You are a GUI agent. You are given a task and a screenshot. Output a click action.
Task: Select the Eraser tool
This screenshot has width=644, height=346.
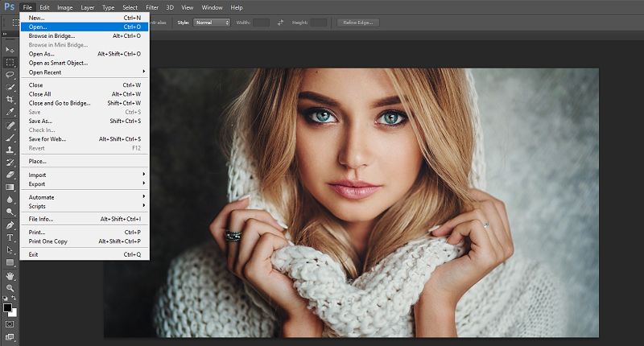click(10, 175)
